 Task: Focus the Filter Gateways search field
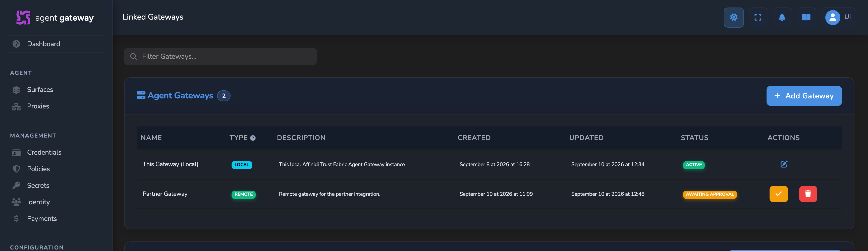pos(220,56)
